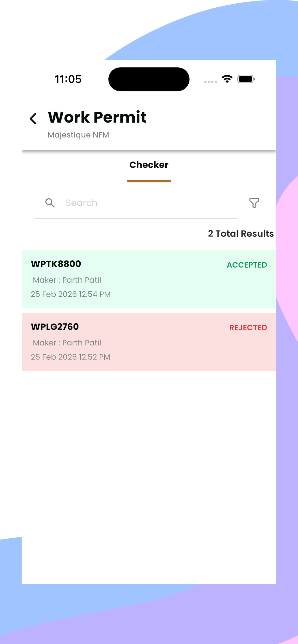The image size is (298, 644).
Task: Tap the 2 Total Results text
Action: 241,234
